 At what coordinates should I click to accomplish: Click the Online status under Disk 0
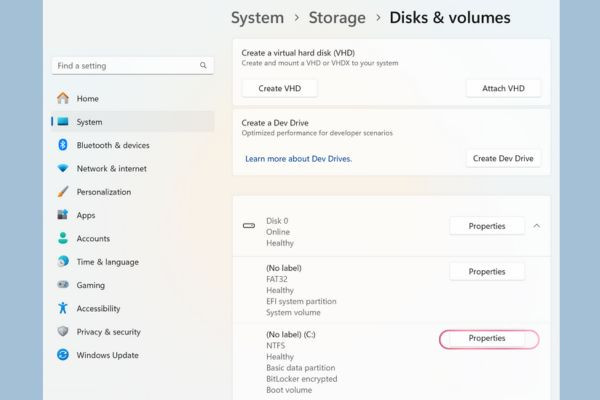coord(278,232)
